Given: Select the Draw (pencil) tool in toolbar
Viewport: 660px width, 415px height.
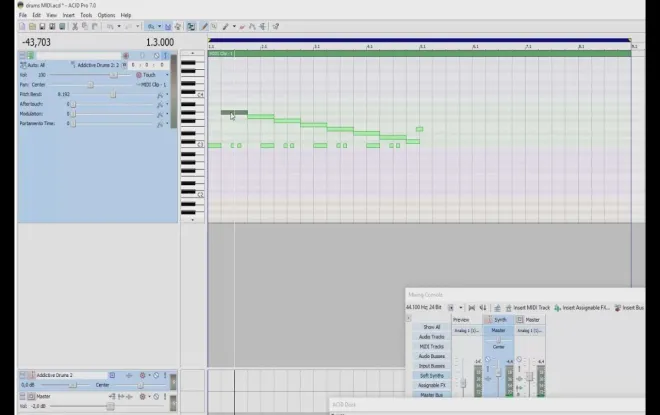Looking at the screenshot, I should (204, 26).
